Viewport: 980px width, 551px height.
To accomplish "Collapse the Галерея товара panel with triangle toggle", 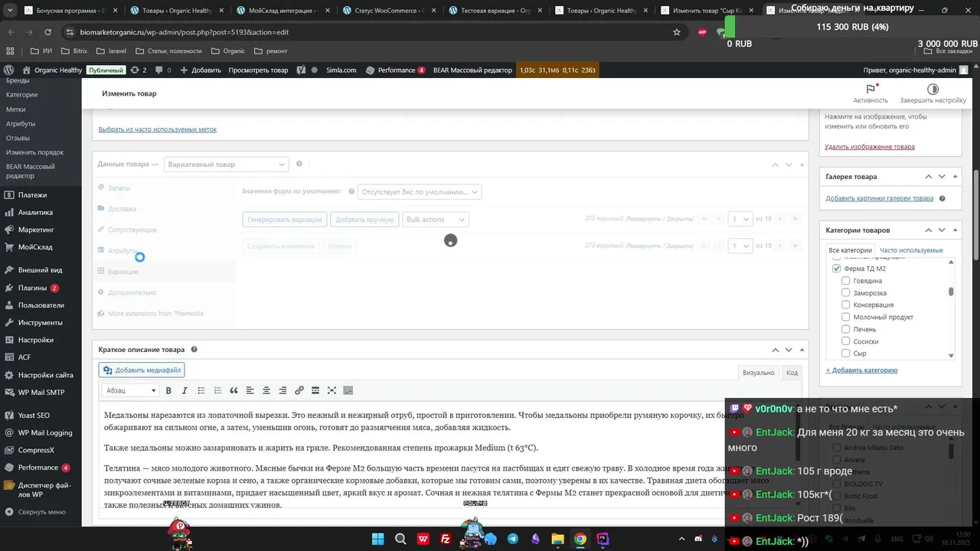I will click(955, 177).
